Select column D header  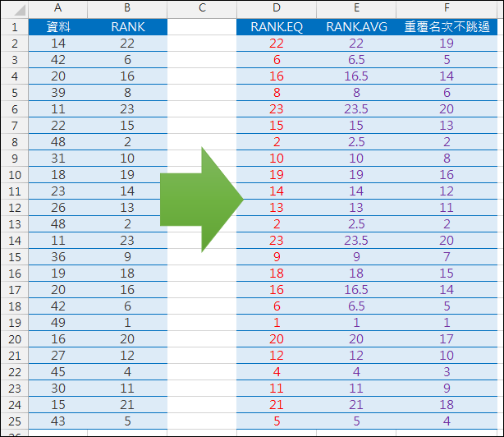point(277,8)
